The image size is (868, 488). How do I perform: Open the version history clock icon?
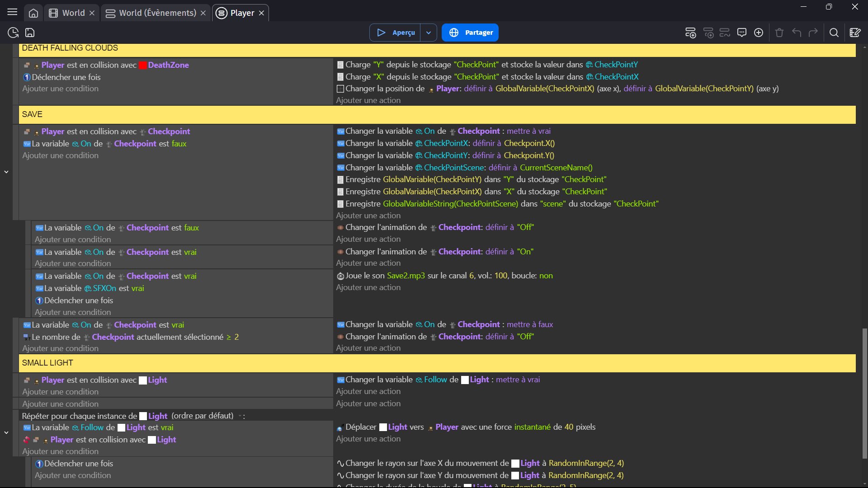(13, 33)
